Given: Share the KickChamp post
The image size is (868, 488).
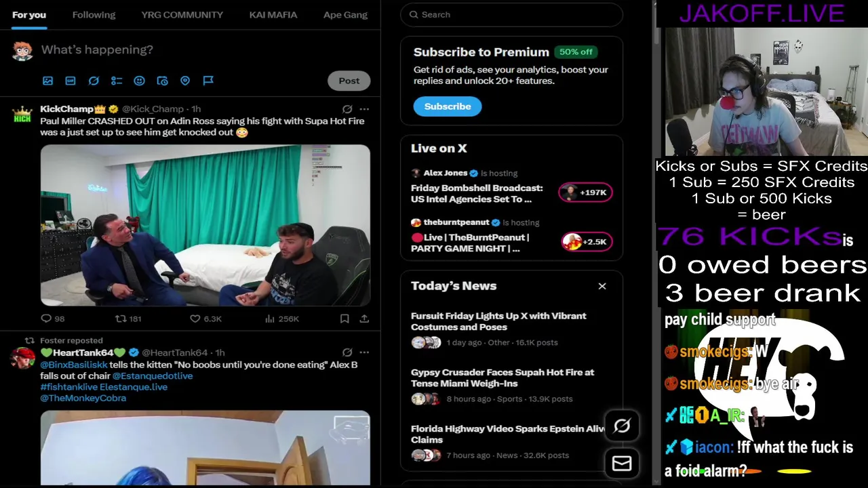Looking at the screenshot, I should [x=364, y=319].
